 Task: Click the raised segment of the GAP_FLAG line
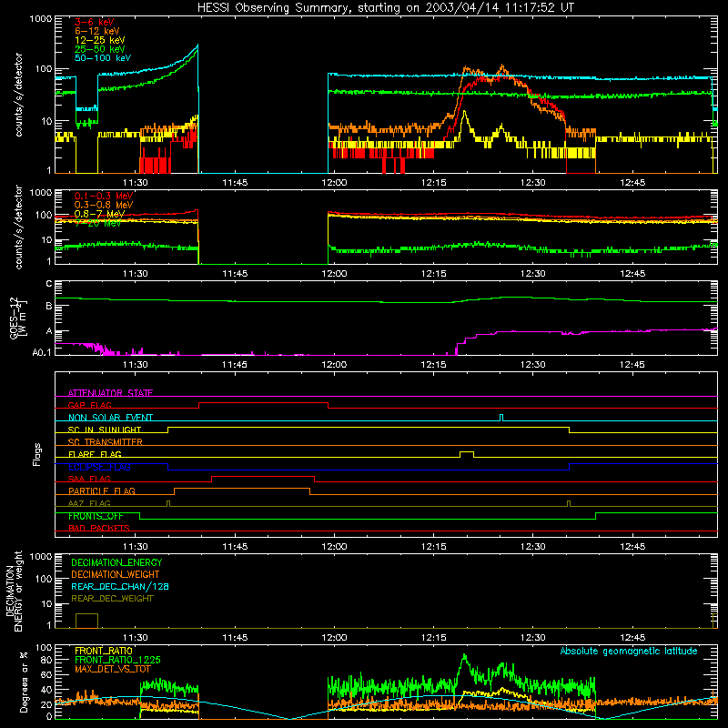[x=263, y=403]
